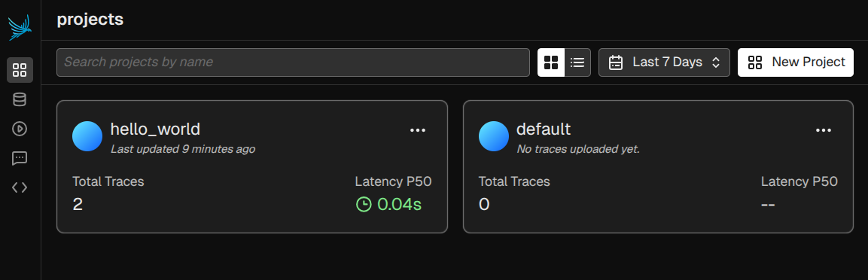
Task: Switch to grid view layout
Action: click(551, 62)
